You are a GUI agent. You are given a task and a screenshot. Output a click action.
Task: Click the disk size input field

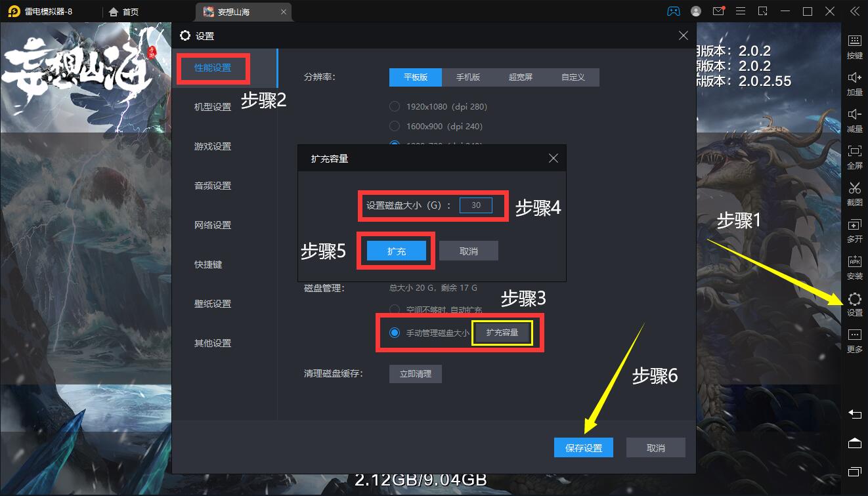tap(476, 205)
